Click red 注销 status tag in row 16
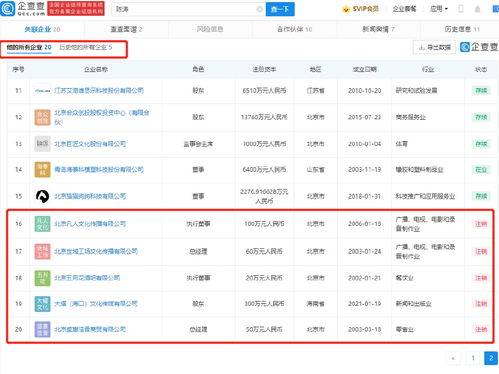Viewport: 499px width, 374px height. (x=481, y=224)
